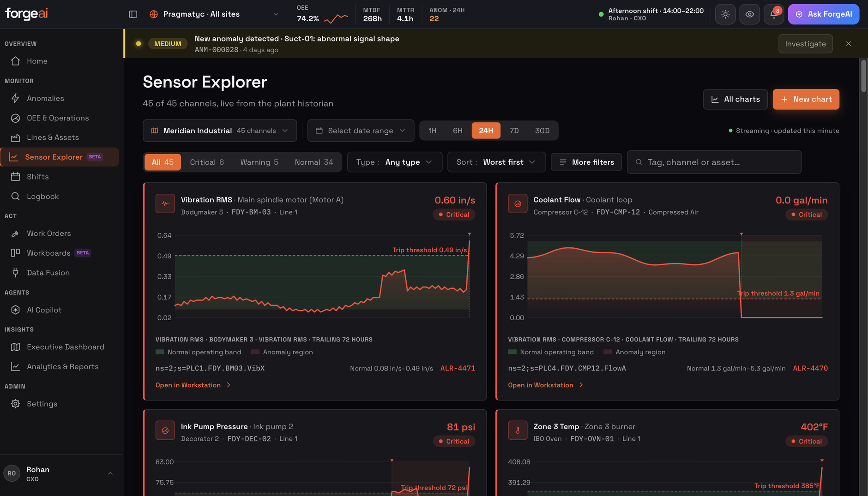The width and height of the screenshot is (868, 496).
Task: Collapse the sidebar panel icon
Action: click(x=133, y=14)
